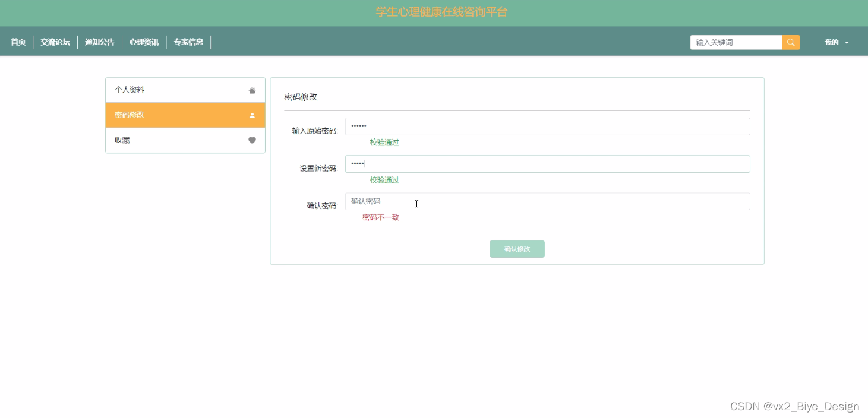Image resolution: width=868 pixels, height=418 pixels.
Task: Open the 首页 navigation item
Action: pyautogui.click(x=18, y=42)
